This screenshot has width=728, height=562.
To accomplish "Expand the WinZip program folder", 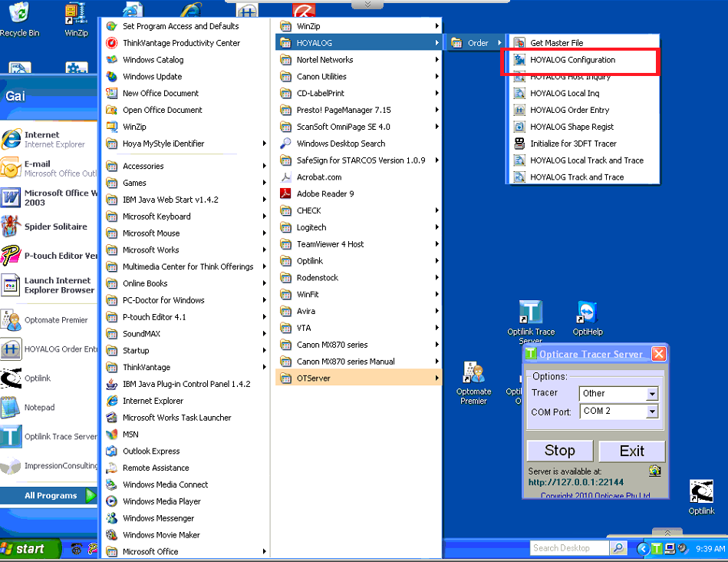I will (359, 27).
